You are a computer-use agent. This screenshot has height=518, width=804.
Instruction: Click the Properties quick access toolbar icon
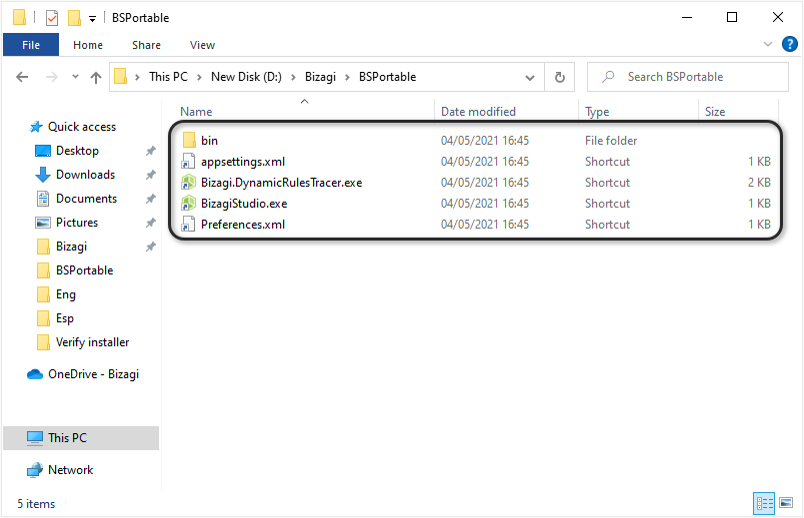[x=52, y=18]
